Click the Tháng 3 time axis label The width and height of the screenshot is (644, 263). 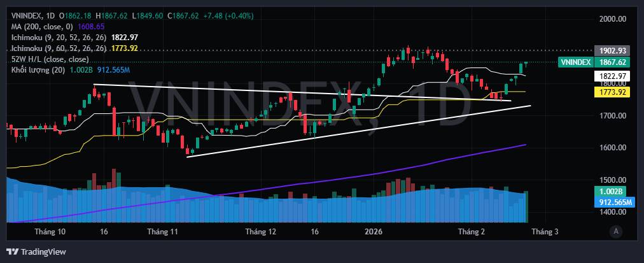545,232
